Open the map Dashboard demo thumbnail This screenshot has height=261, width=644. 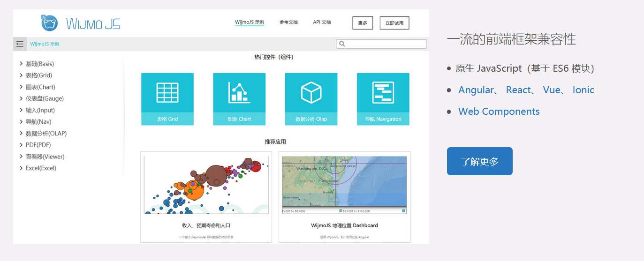coord(344,185)
